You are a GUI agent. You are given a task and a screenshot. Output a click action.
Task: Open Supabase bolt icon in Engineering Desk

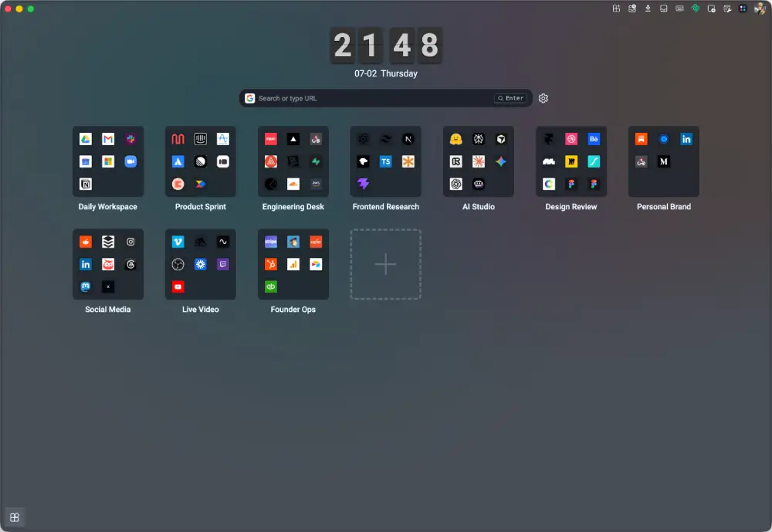316,161
